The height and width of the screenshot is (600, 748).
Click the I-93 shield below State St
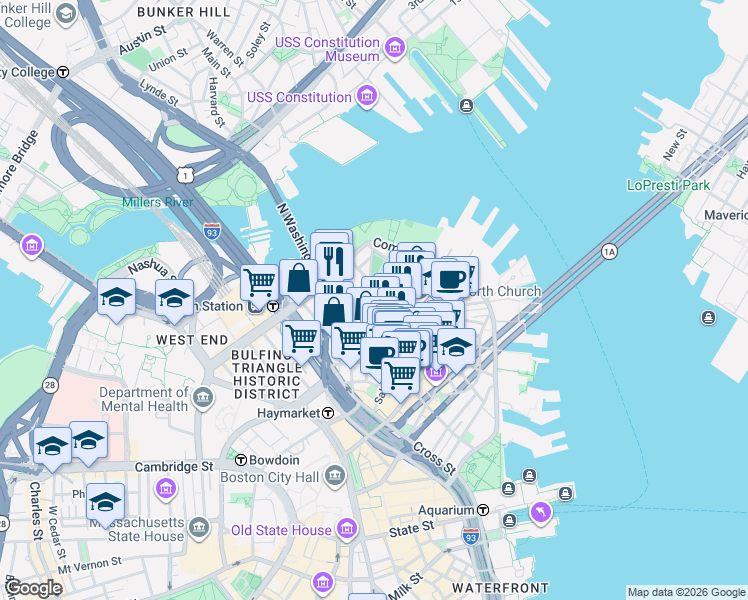click(470, 536)
